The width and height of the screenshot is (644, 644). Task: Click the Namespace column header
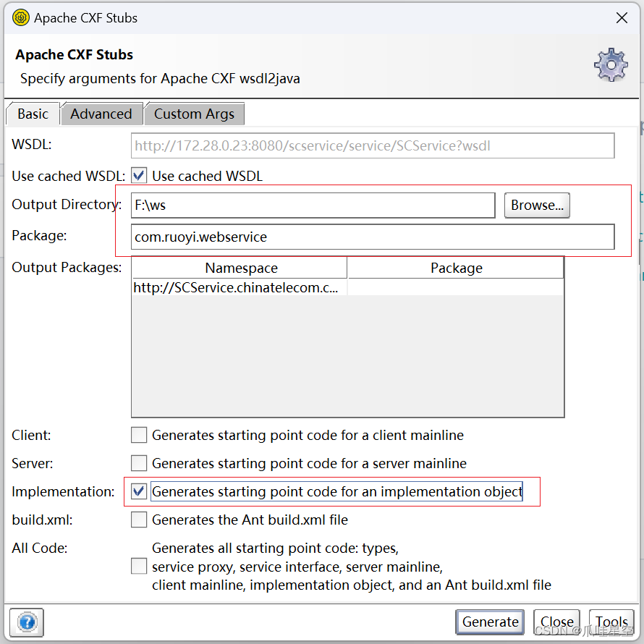[240, 268]
